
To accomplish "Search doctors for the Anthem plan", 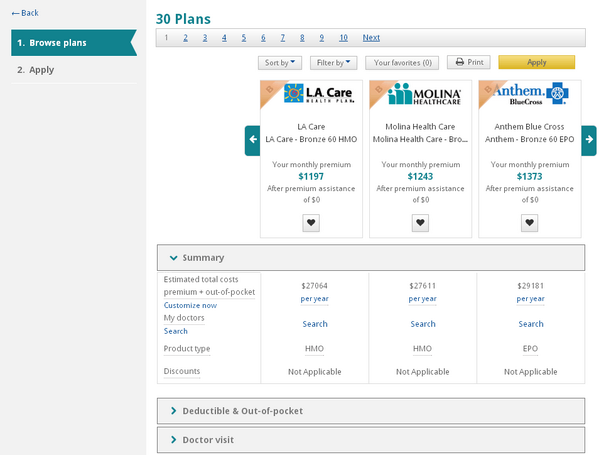I will (531, 324).
